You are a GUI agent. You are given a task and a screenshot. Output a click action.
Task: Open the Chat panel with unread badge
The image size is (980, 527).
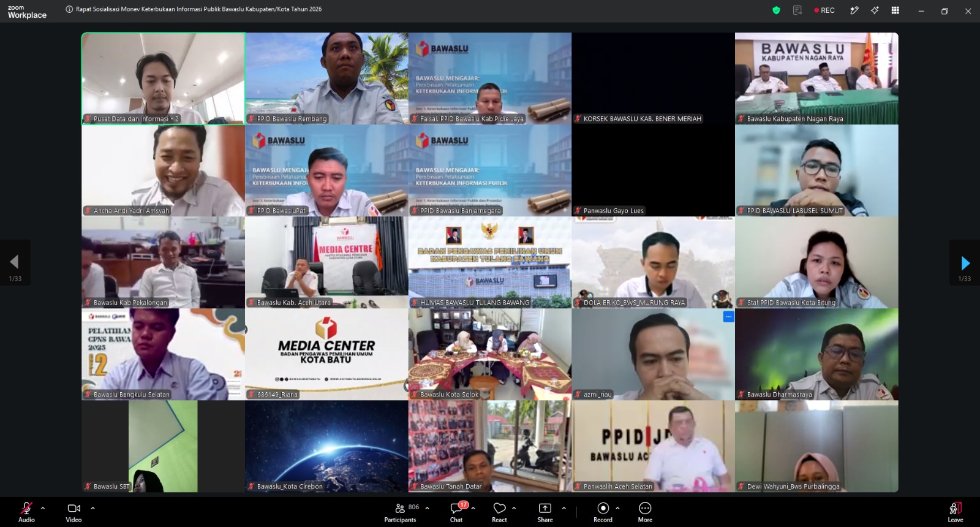click(456, 512)
